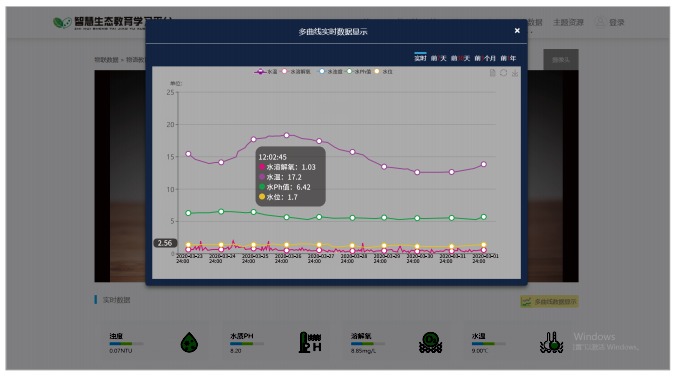Viewport: 679px width, 376px height.
Task: Select the 实时 time range tab
Action: 420,58
